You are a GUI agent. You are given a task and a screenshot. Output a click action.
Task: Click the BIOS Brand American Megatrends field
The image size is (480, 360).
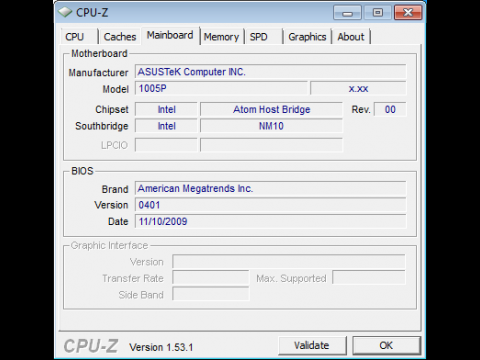point(270,188)
